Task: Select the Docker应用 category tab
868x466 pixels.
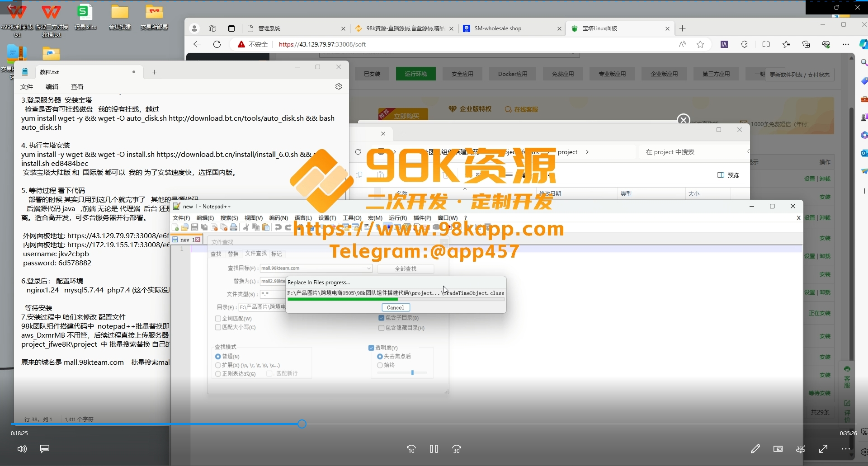Action: click(513, 74)
